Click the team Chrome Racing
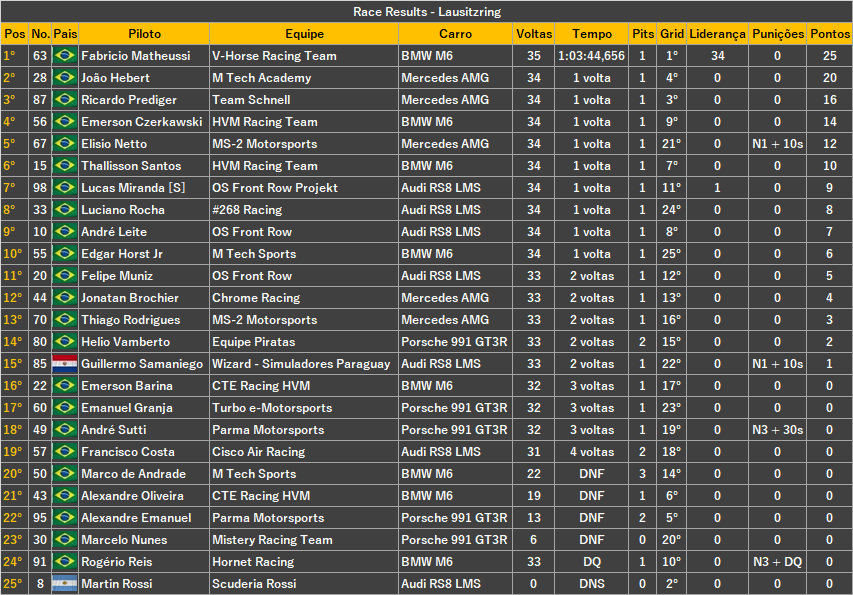This screenshot has height=595, width=853. click(x=256, y=298)
